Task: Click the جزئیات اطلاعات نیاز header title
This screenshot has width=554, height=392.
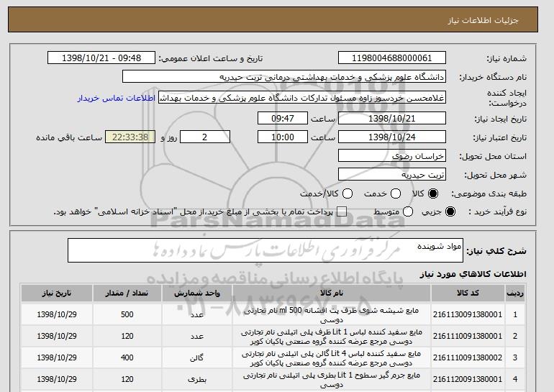Action: pyautogui.click(x=483, y=20)
